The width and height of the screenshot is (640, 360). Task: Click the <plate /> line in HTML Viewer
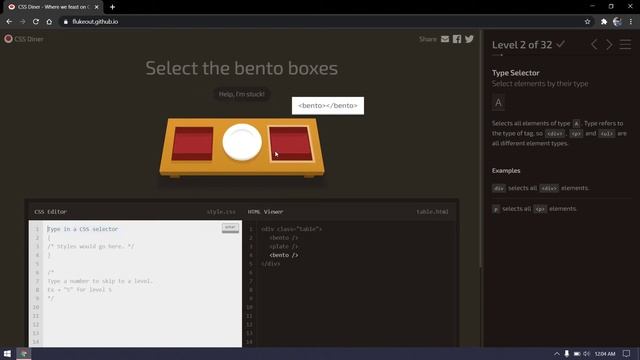(x=284, y=246)
